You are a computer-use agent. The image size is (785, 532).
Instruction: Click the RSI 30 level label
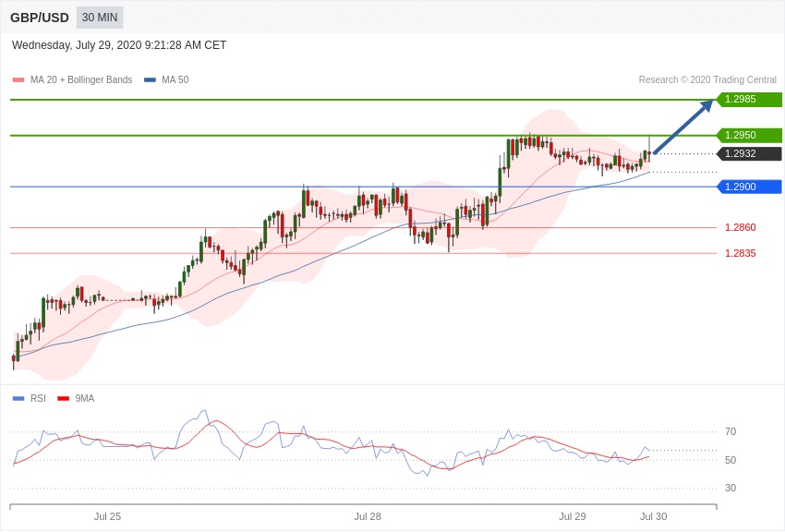click(731, 488)
